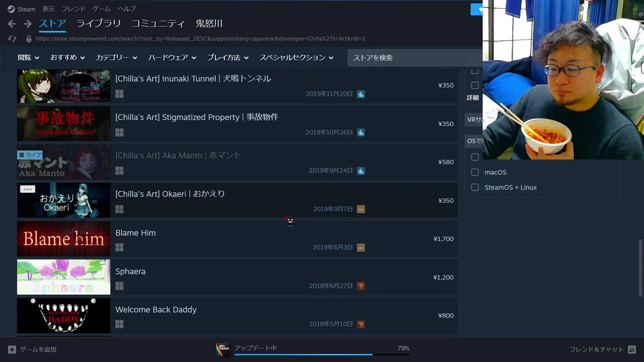Click negative review icon for Welcome Back Daddy
This screenshot has width=644, height=362.
coord(361,324)
